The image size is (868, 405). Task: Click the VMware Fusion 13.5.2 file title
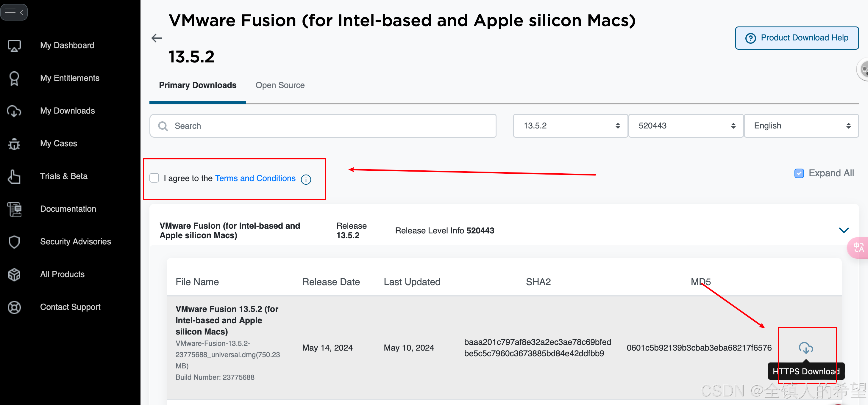tap(227, 320)
